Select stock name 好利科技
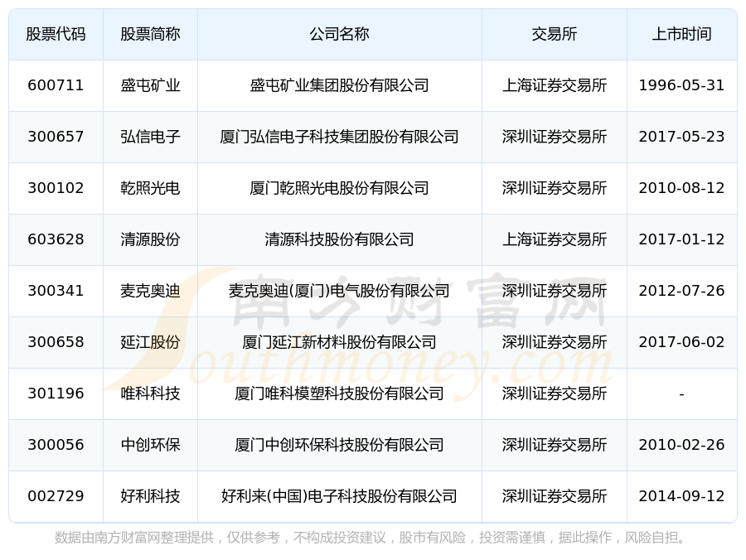Screen dimensions: 746x560 click(x=150, y=496)
